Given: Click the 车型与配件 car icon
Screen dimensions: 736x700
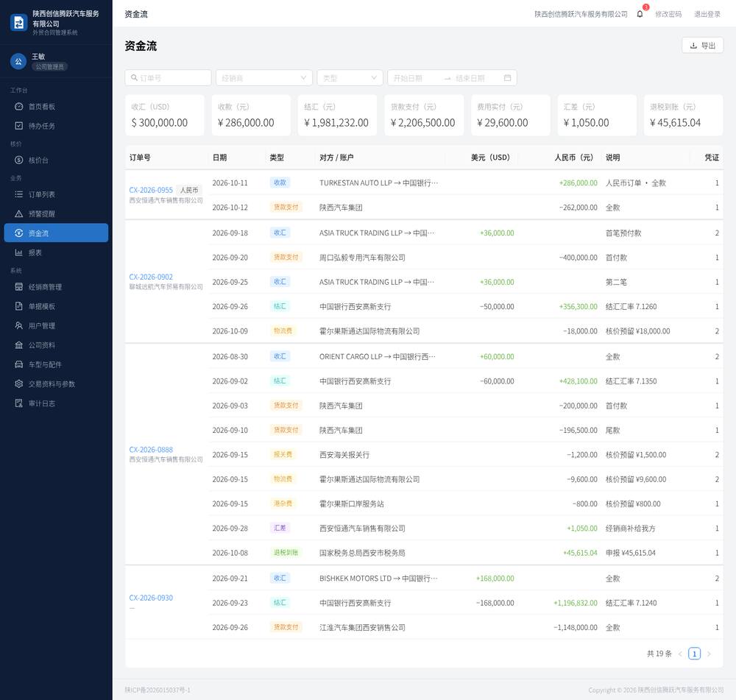Looking at the screenshot, I should 19,364.
